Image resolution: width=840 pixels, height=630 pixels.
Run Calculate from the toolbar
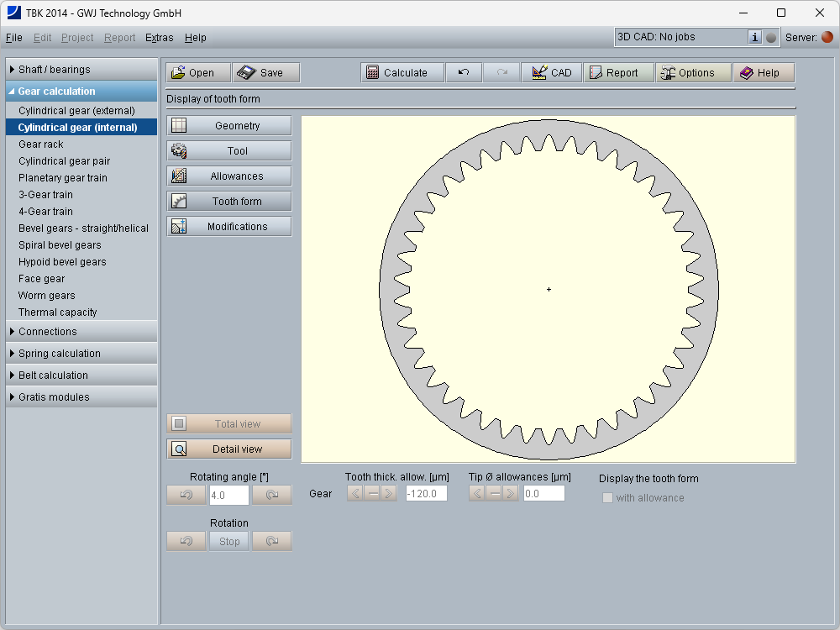[396, 73]
